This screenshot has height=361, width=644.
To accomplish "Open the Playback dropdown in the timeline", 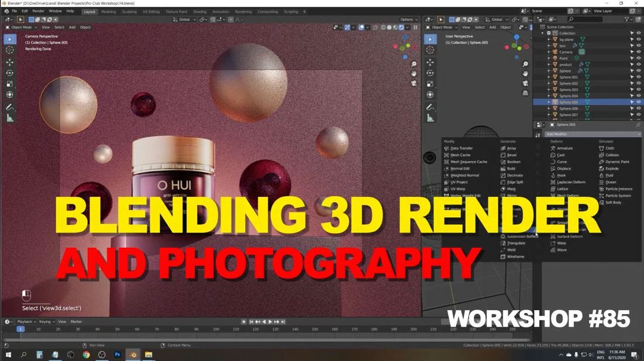I will (x=27, y=322).
